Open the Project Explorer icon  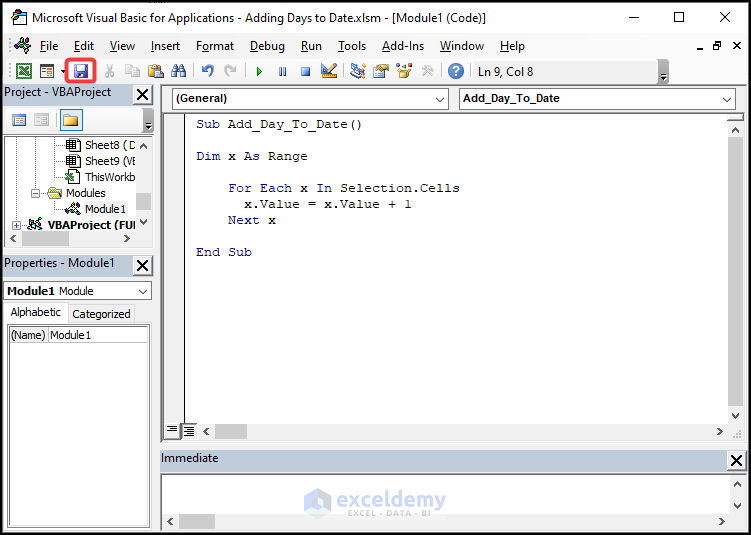(x=358, y=72)
